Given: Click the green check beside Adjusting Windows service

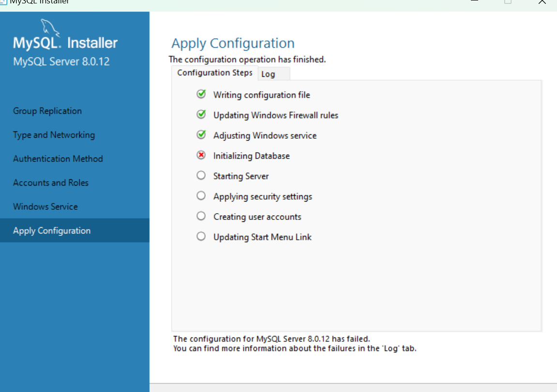Looking at the screenshot, I should (201, 134).
